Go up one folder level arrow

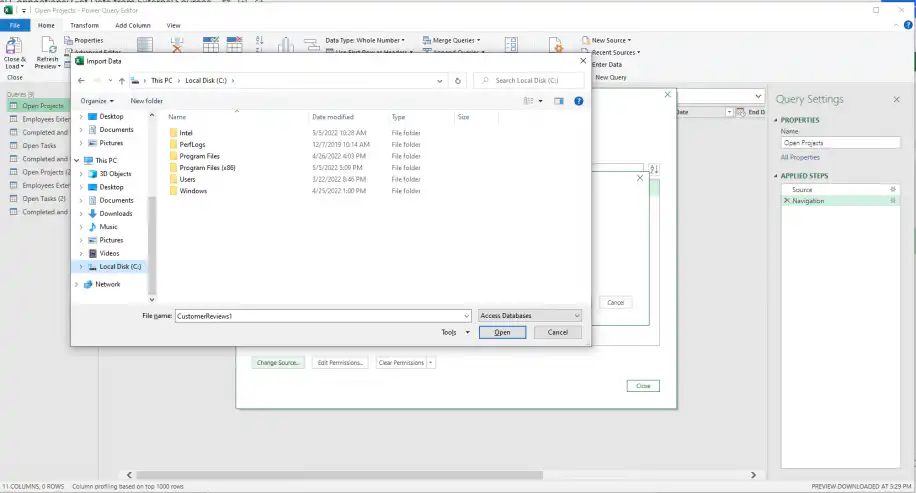[x=122, y=81]
